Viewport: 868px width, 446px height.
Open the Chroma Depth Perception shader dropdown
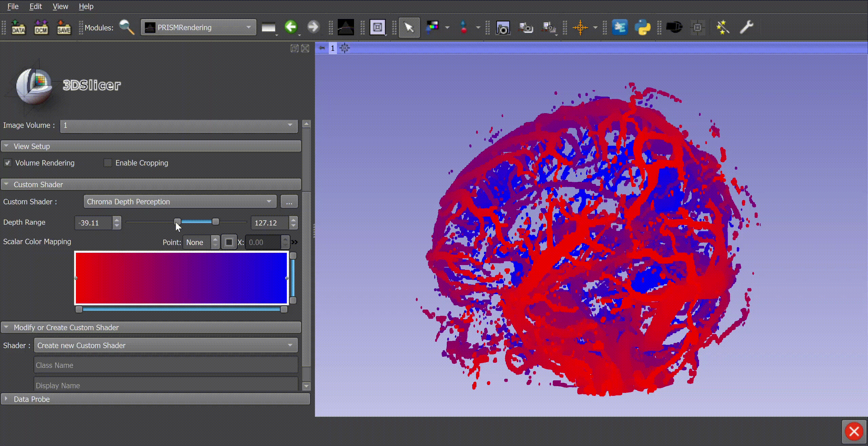tap(180, 202)
